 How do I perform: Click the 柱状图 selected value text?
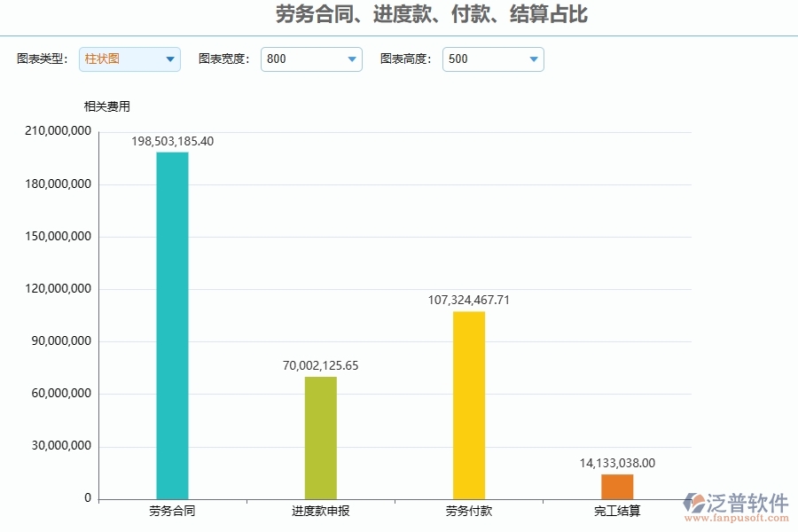tap(102, 59)
